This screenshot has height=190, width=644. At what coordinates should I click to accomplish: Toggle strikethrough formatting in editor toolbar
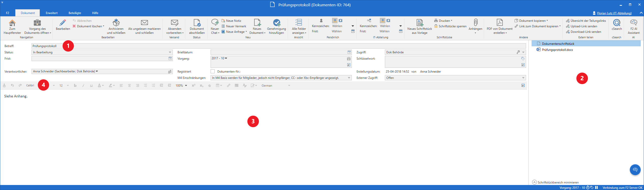[210, 86]
